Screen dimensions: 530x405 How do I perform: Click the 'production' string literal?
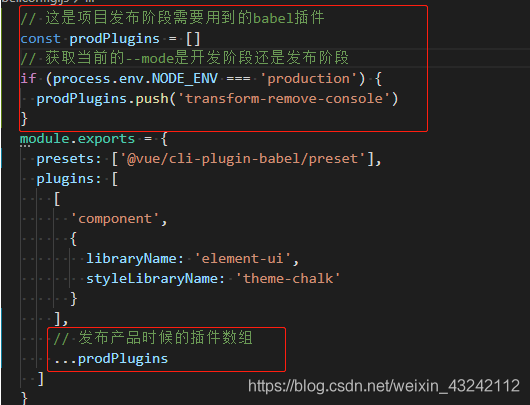308,79
